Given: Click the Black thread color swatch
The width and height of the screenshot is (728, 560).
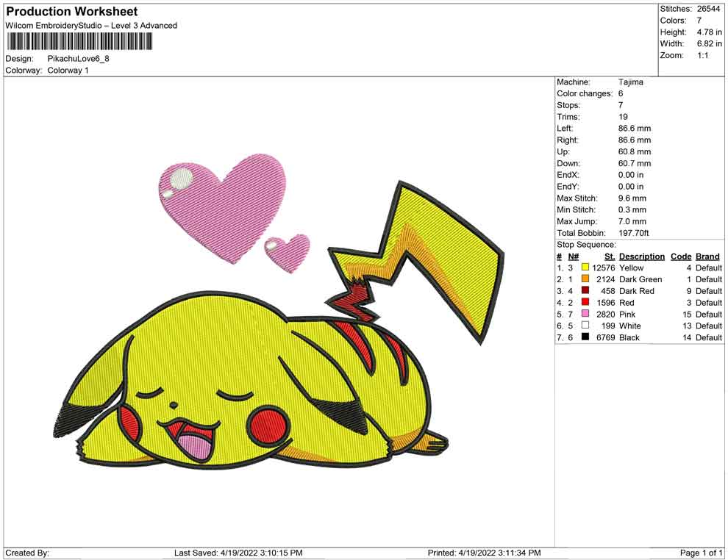Looking at the screenshot, I should [585, 337].
